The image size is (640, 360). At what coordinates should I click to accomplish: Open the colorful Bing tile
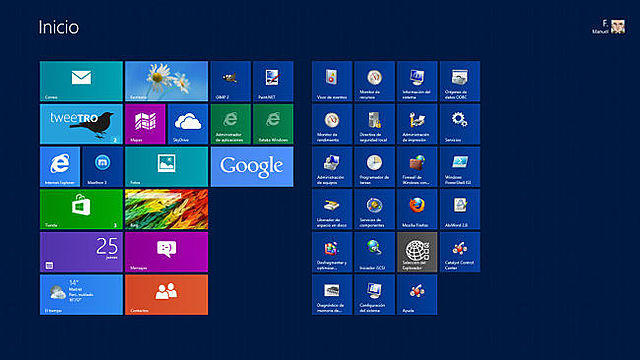point(167,209)
